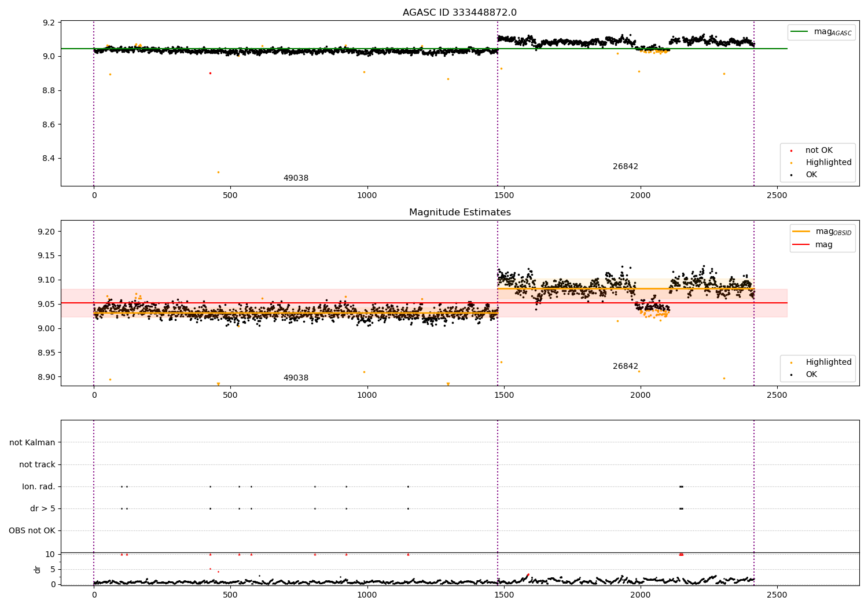Click the red "not OK" marker in top legend
The height and width of the screenshot is (608, 868).
coord(791,151)
